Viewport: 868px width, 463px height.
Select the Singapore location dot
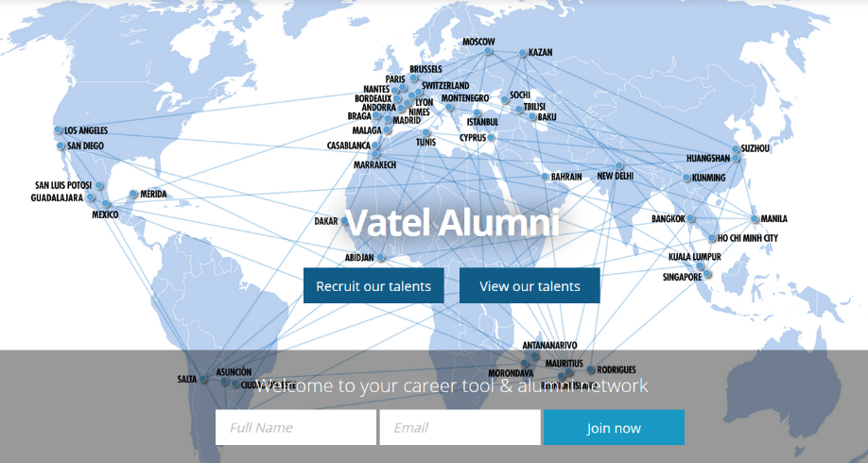[x=707, y=275]
